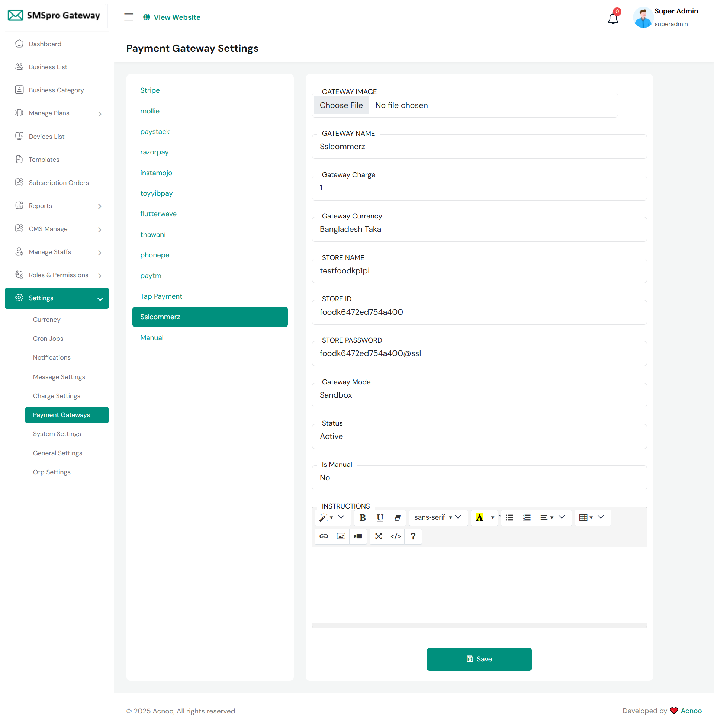
Task: Open the Gateway Mode Sandbox dropdown
Action: click(479, 395)
